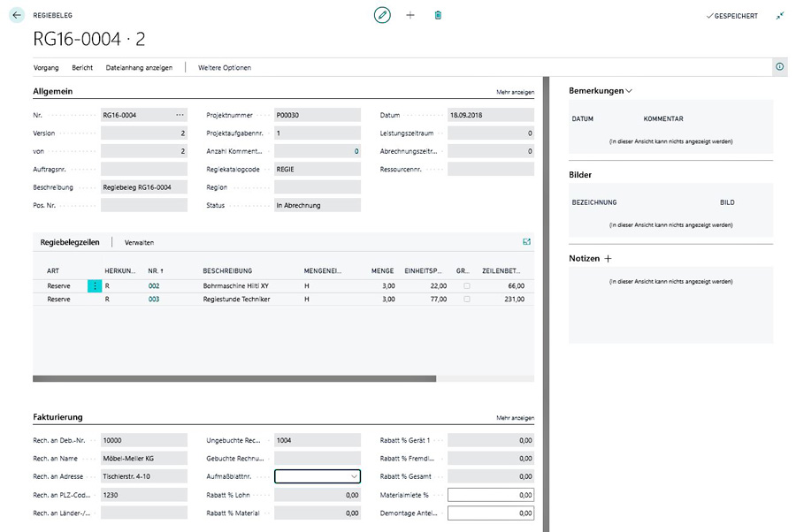Image resolution: width=796 pixels, height=532 pixels.
Task: Toggle GR checkbox for Bohrmaschine Hilti XY row
Action: click(466, 286)
